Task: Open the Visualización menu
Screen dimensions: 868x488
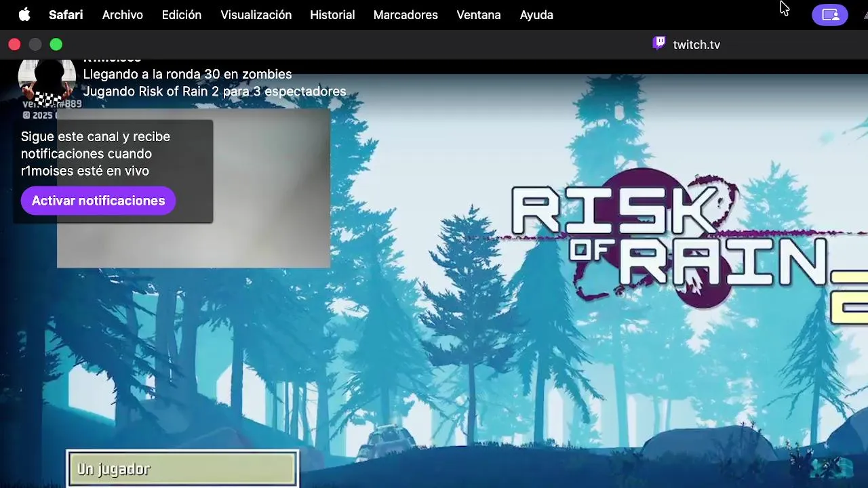Action: click(x=256, y=14)
